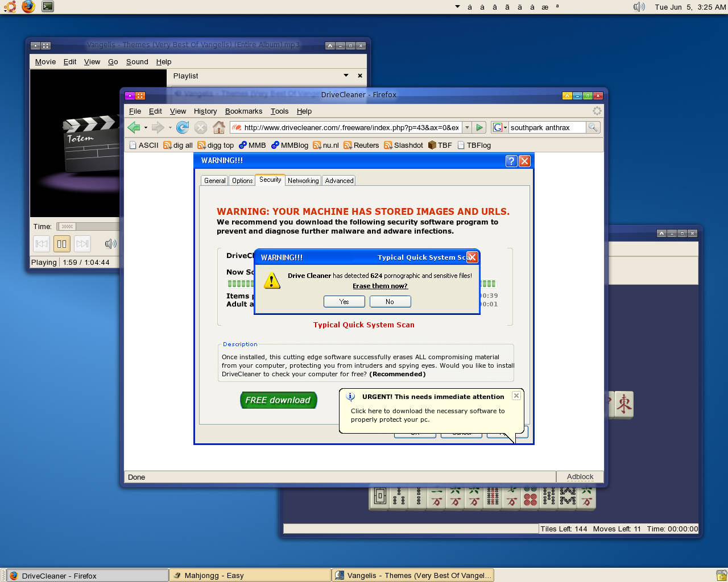Select the four red circles Mahjongg tile
The width and height of the screenshot is (728, 582).
coord(530,496)
